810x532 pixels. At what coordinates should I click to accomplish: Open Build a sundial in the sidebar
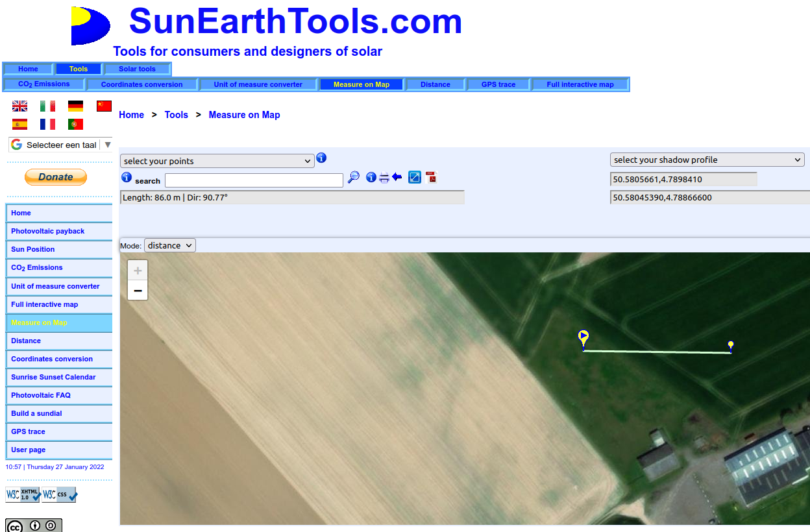point(59,413)
